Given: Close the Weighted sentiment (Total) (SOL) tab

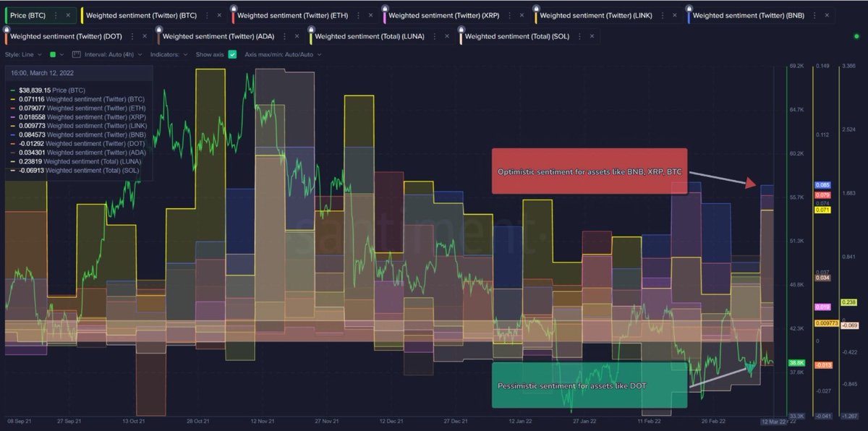Looking at the screenshot, I should [592, 35].
